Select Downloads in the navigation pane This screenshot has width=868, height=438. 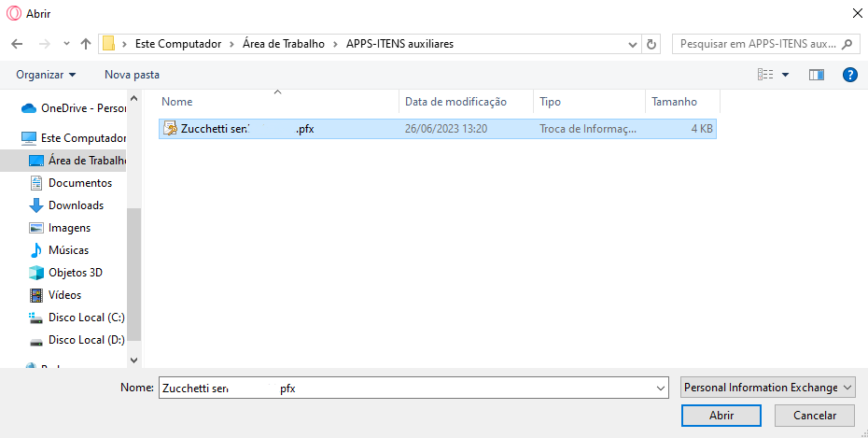pos(76,205)
